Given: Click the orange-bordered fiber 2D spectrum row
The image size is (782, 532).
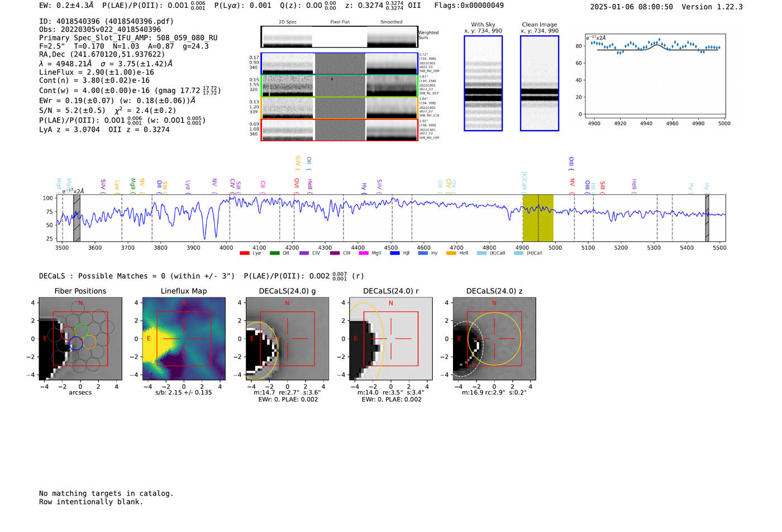Looking at the screenshot, I should click(x=339, y=108).
